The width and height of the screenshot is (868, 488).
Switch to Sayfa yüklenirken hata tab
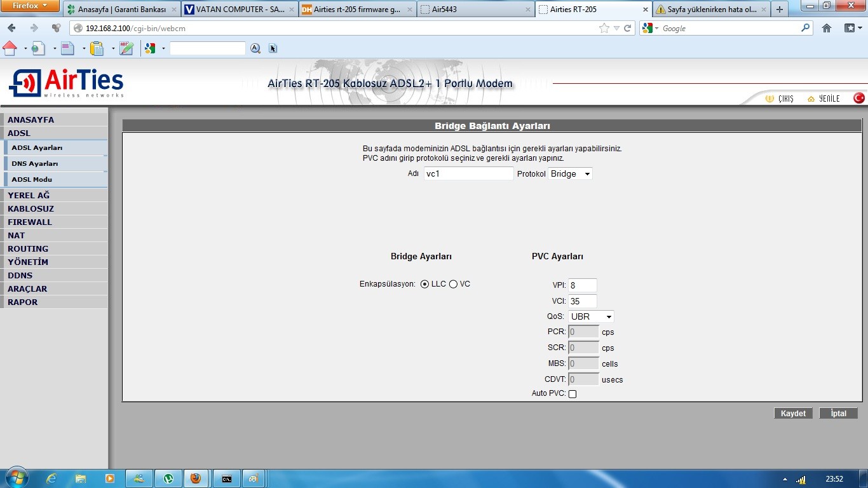point(711,10)
